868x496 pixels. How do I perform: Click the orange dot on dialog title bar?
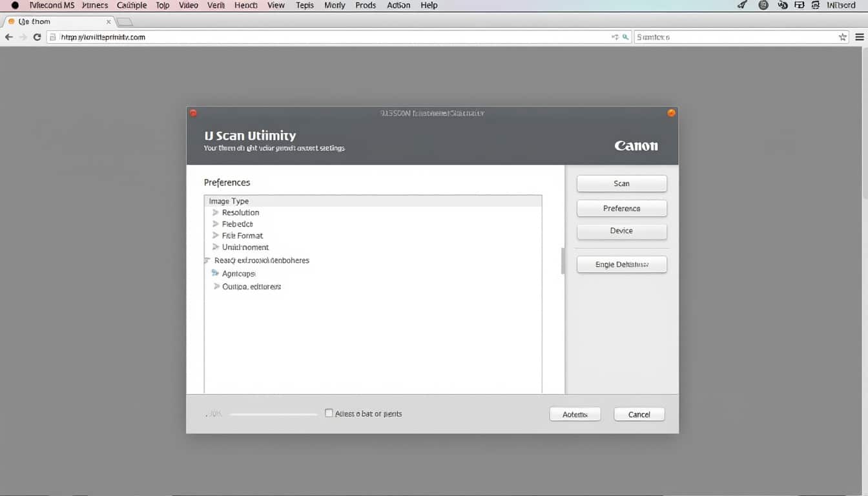[x=671, y=113]
